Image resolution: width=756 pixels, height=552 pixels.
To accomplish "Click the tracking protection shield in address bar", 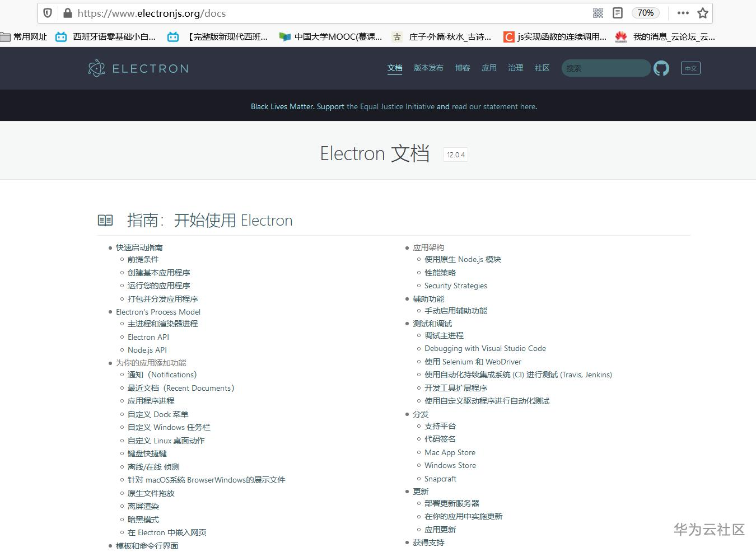I will coord(47,12).
